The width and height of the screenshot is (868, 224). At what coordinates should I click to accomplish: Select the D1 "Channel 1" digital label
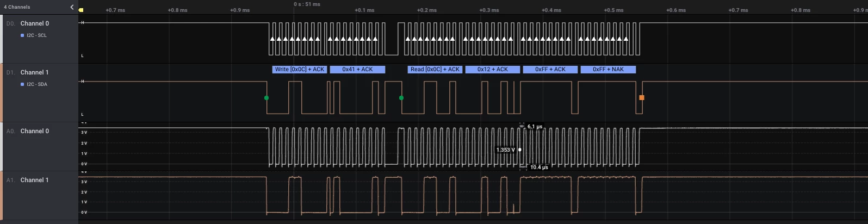(x=35, y=72)
